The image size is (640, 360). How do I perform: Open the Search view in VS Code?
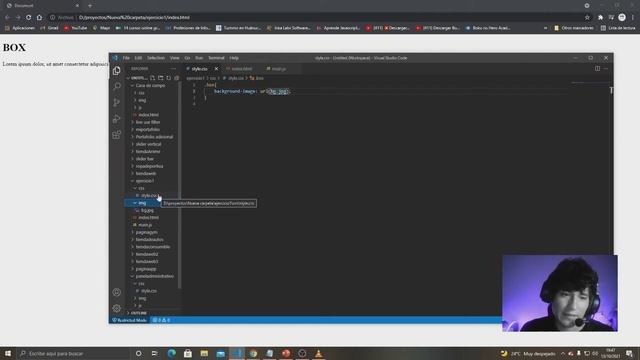(117, 86)
